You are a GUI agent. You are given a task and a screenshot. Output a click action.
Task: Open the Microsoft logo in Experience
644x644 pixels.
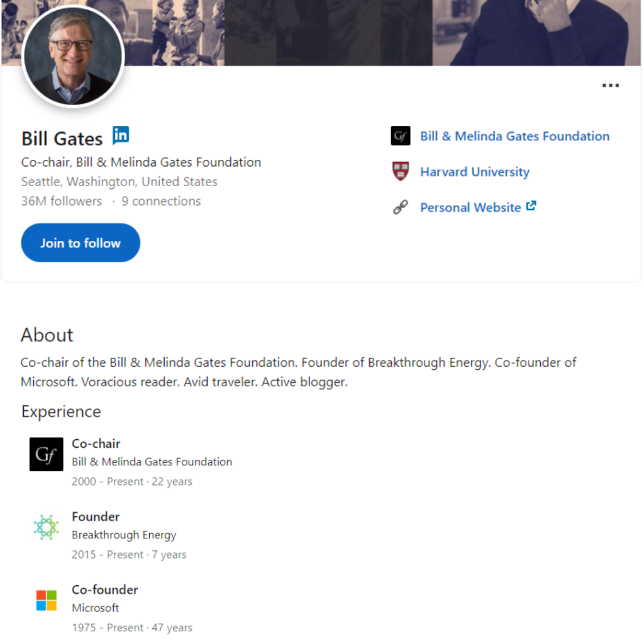[x=47, y=600]
